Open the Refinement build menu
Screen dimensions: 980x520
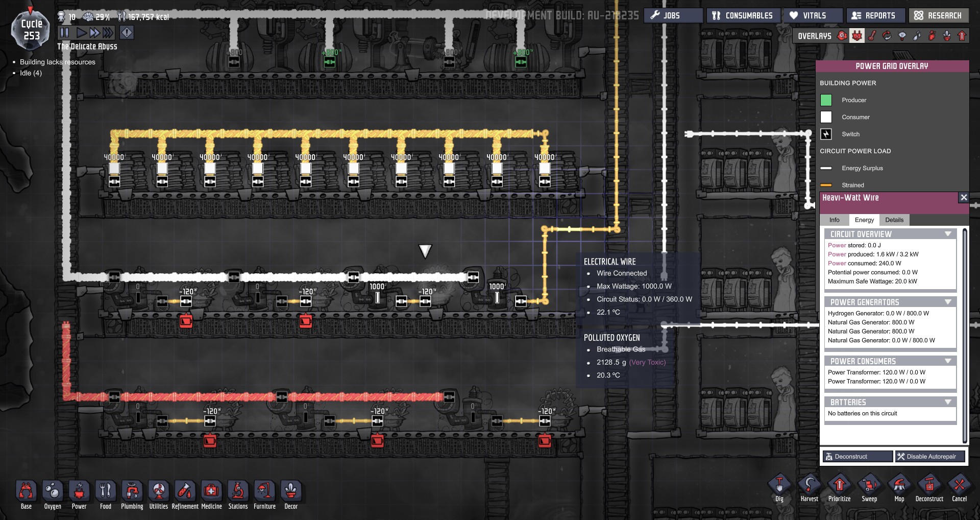(x=185, y=491)
